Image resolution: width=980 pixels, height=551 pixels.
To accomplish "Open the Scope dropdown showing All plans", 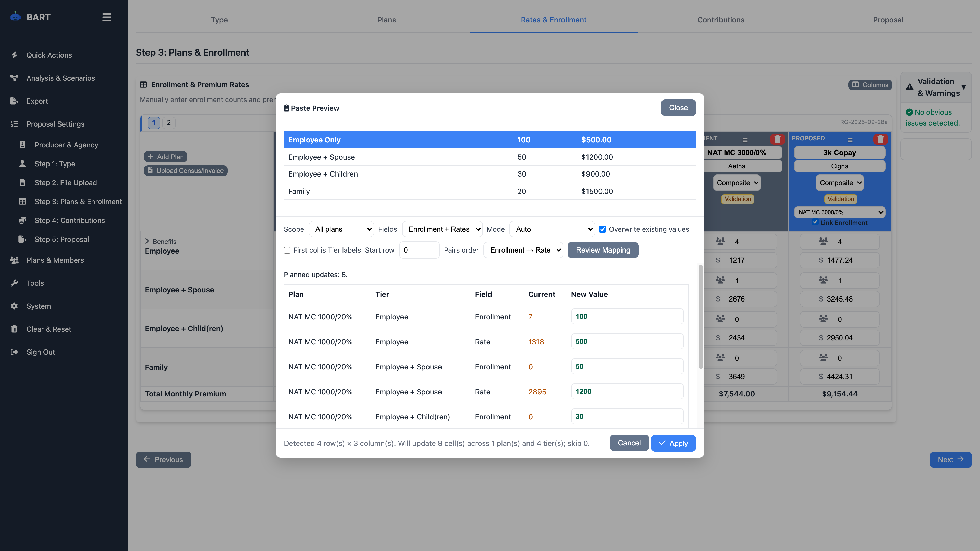I will [341, 229].
